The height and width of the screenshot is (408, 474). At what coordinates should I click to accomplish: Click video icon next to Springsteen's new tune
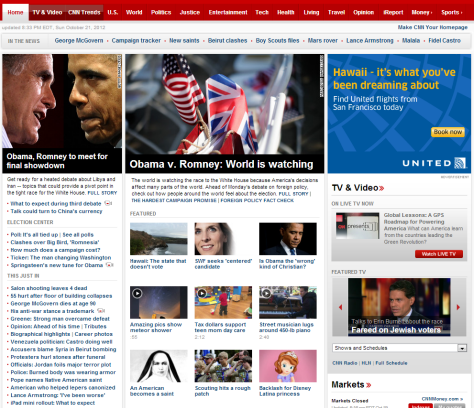coord(110,265)
